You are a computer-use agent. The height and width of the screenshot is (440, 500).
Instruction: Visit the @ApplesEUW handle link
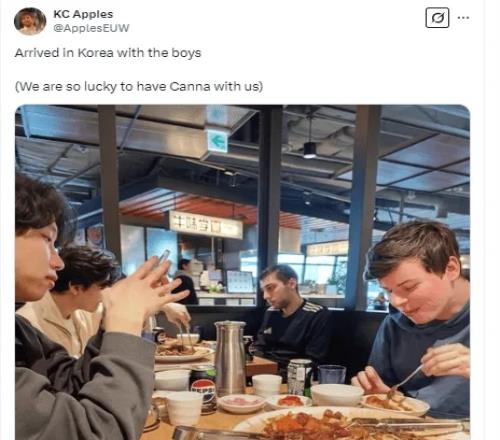pos(91,28)
